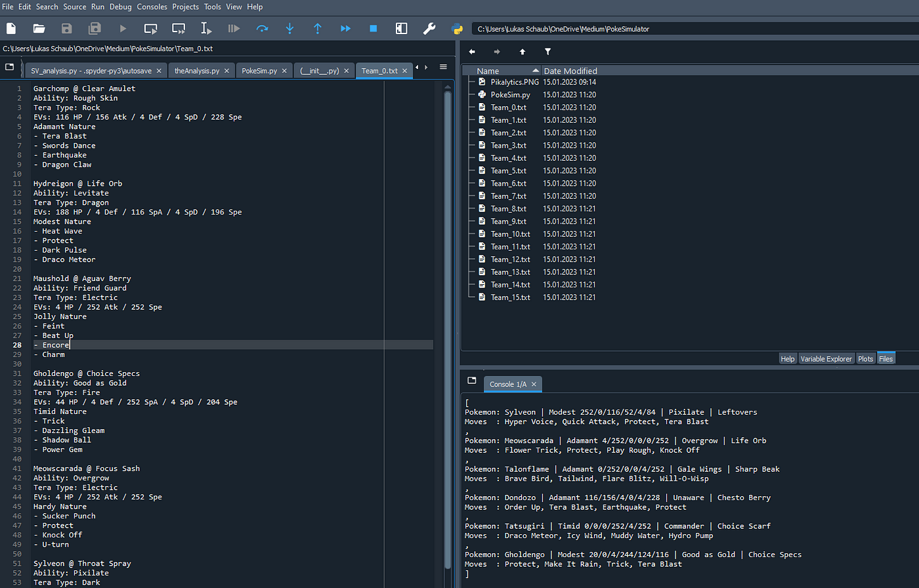Select PokeSim.py in file list
919x588 pixels.
[510, 94]
